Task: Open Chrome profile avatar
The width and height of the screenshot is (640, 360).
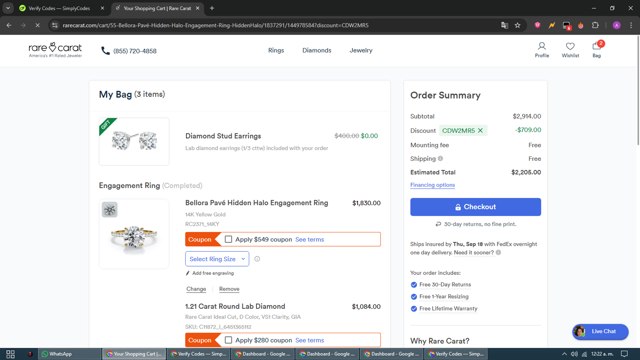Action: [617, 25]
